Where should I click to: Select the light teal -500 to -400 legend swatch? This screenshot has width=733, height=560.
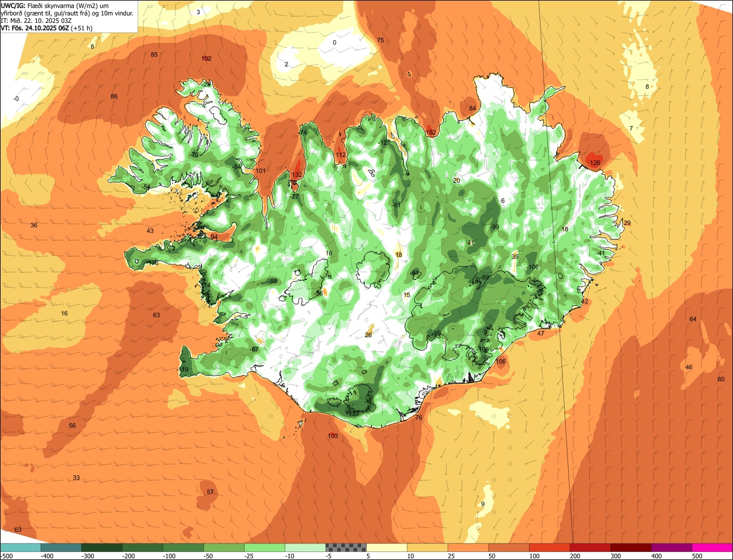(20, 548)
